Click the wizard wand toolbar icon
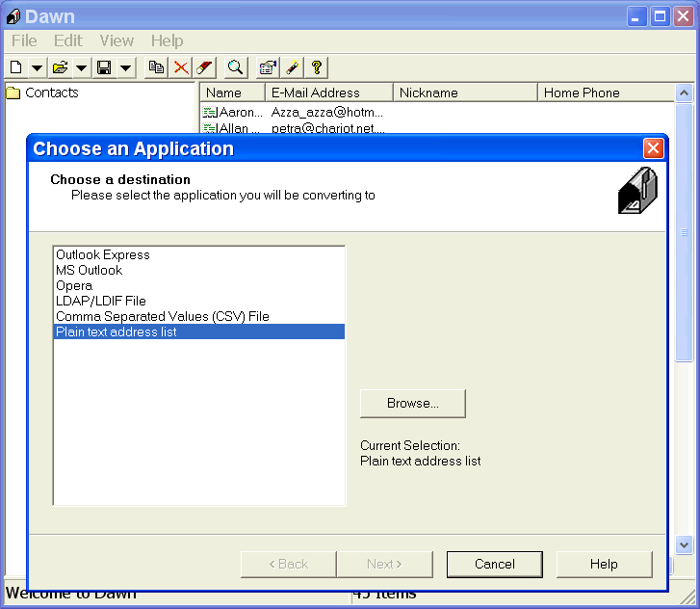 293,67
